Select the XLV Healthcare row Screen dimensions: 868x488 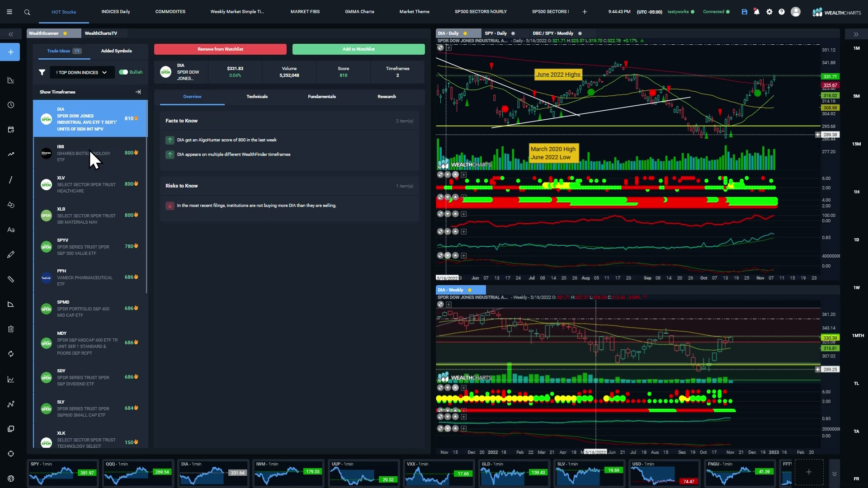(90, 184)
